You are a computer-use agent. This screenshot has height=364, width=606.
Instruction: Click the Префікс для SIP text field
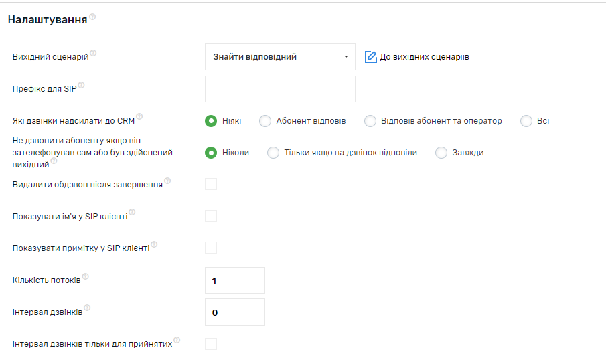pos(280,89)
